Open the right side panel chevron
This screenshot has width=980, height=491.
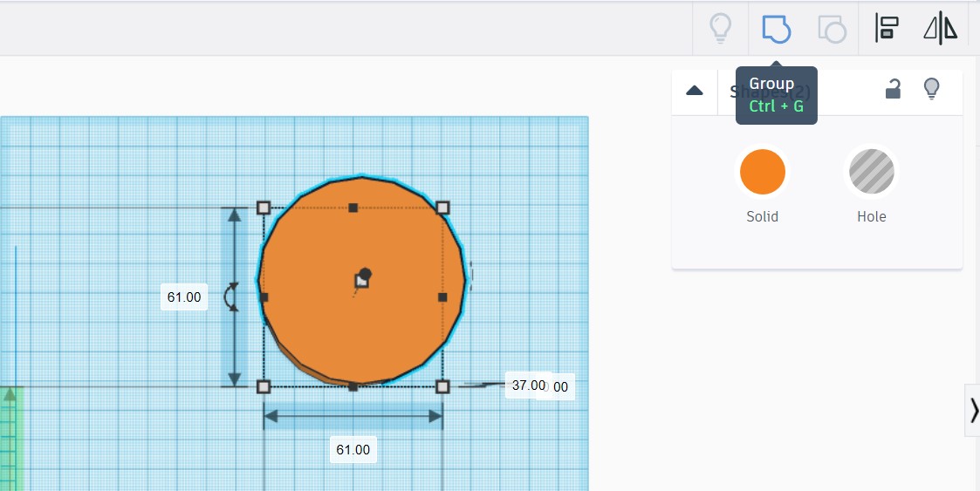click(x=973, y=411)
